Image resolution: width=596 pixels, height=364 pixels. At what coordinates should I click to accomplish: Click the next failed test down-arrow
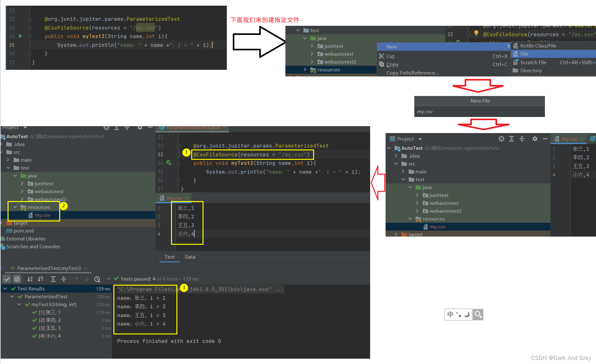pyautogui.click(x=87, y=279)
